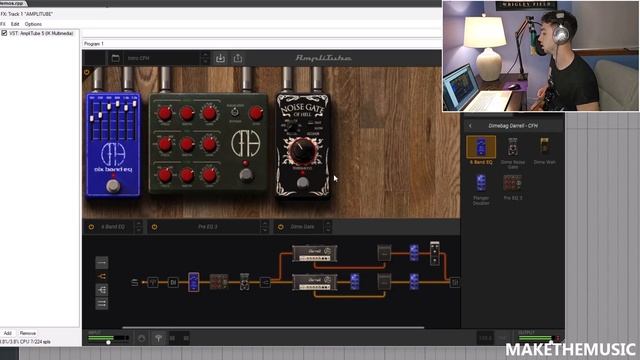Toggle six band EQ pedal footswitch
Image resolution: width=640 pixels, height=360 pixels.
click(x=113, y=186)
